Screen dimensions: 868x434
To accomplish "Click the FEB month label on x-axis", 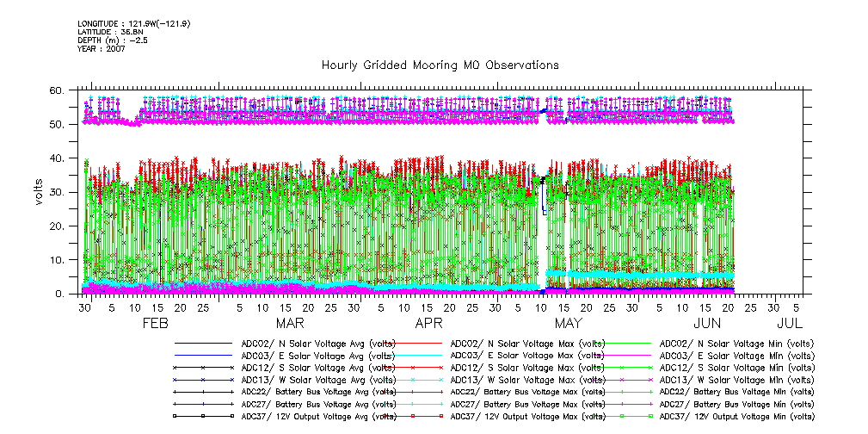I will tap(155, 324).
